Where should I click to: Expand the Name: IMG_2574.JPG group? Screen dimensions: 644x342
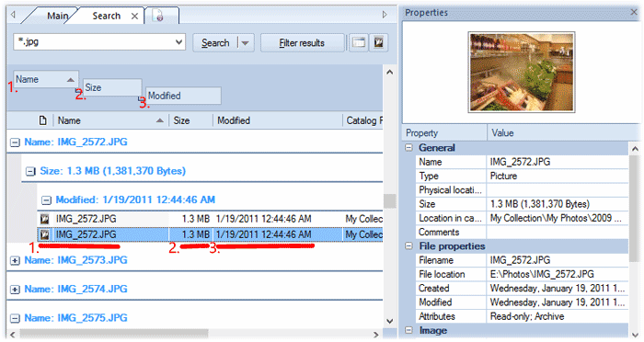pos(15,290)
